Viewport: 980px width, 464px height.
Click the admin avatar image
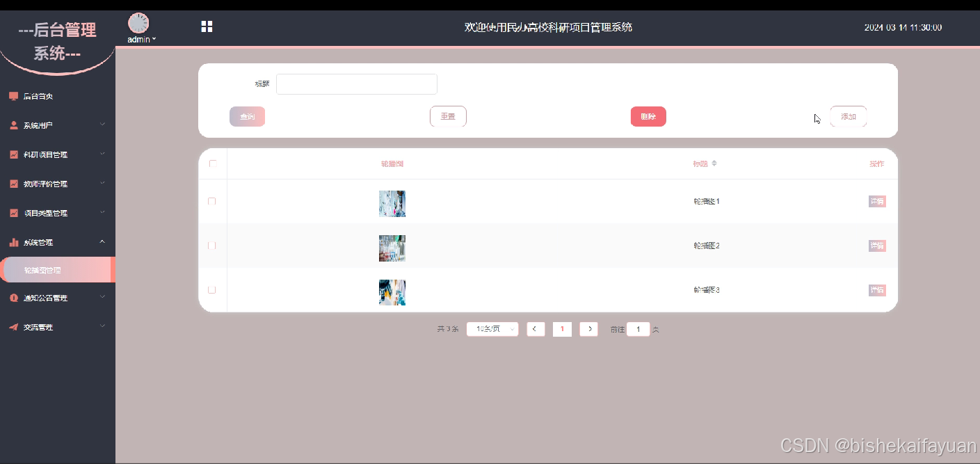[138, 23]
